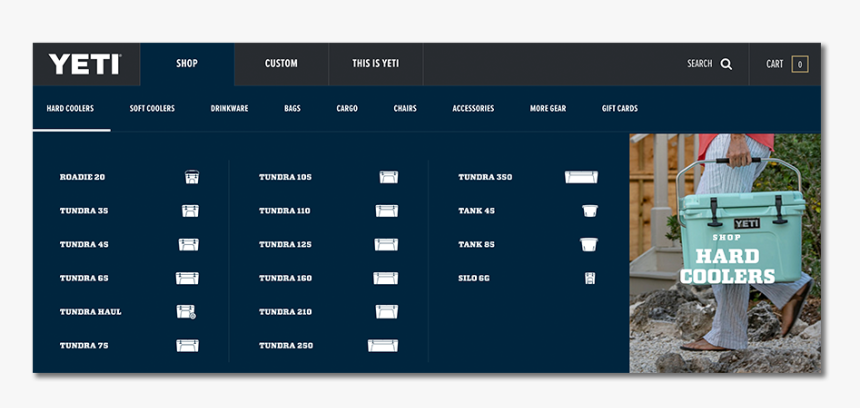Click the Tundra 75 cooler icon
Viewport: 860px width, 408px height.
pos(188,345)
